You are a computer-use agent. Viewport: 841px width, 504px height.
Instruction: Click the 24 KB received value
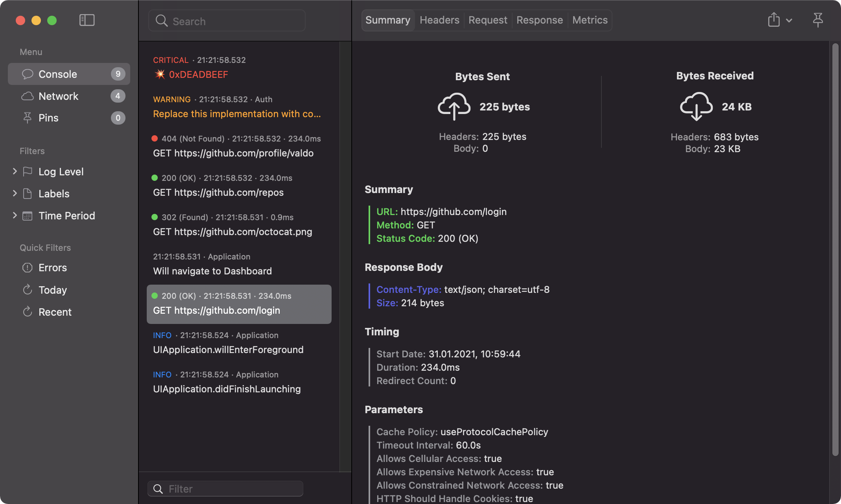[x=737, y=107]
